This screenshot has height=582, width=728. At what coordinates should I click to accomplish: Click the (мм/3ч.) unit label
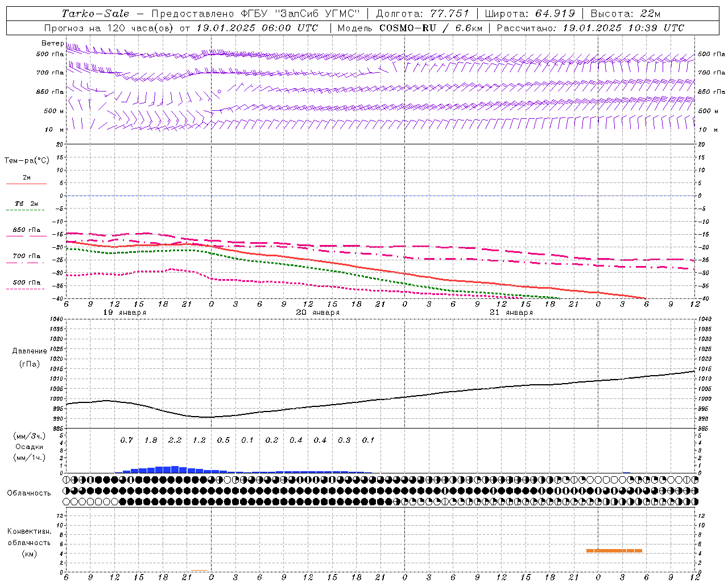29,436
